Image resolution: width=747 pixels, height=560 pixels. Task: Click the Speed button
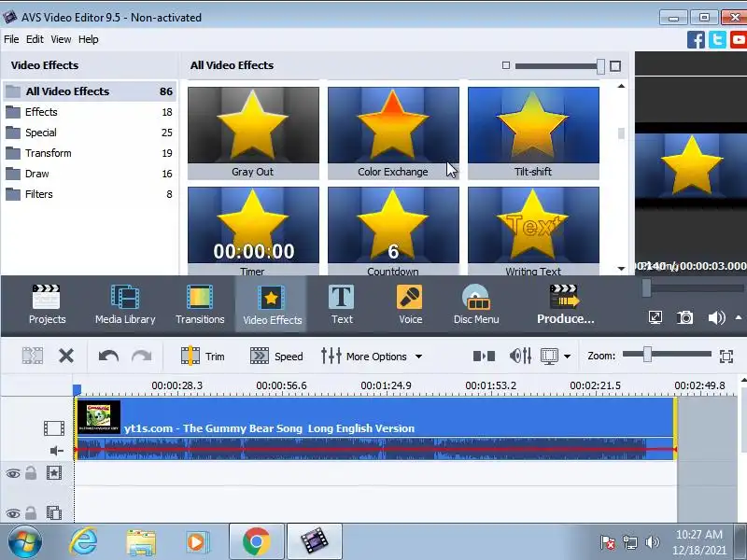(276, 357)
